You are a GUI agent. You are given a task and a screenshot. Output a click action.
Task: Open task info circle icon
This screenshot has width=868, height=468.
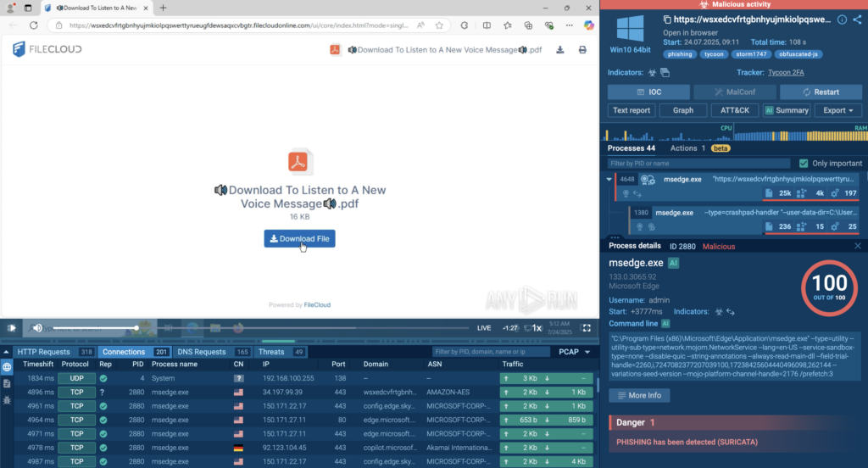[x=842, y=19]
